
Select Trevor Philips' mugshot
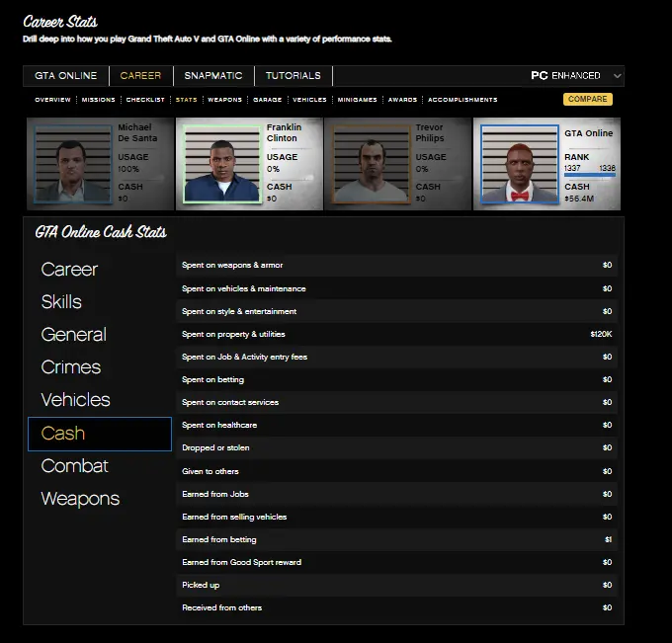pyautogui.click(x=372, y=164)
